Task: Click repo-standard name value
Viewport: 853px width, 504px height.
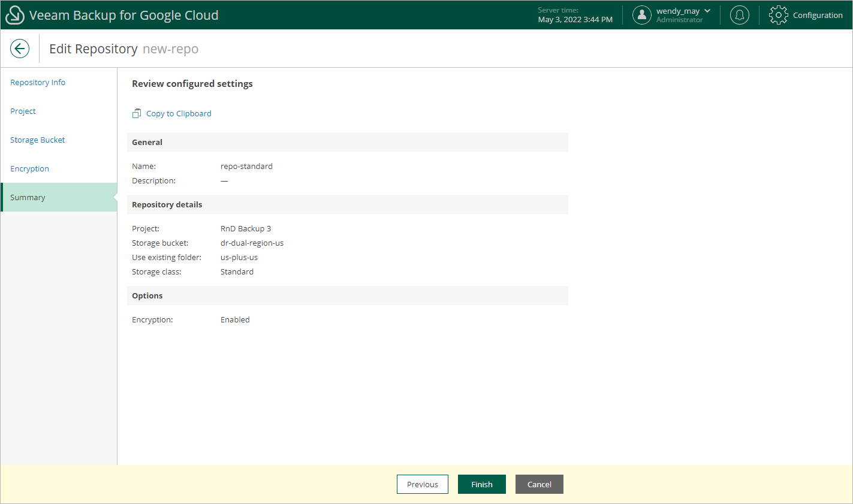Action: click(246, 166)
